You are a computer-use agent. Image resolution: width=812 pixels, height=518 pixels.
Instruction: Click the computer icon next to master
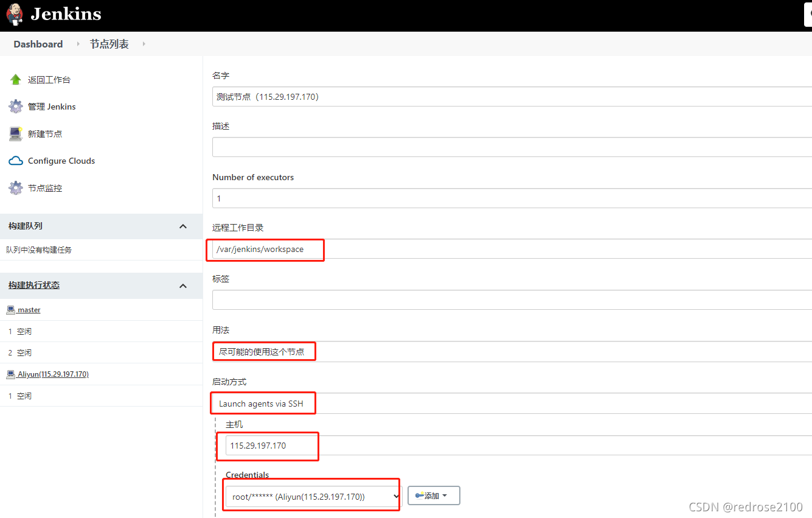tap(10, 310)
